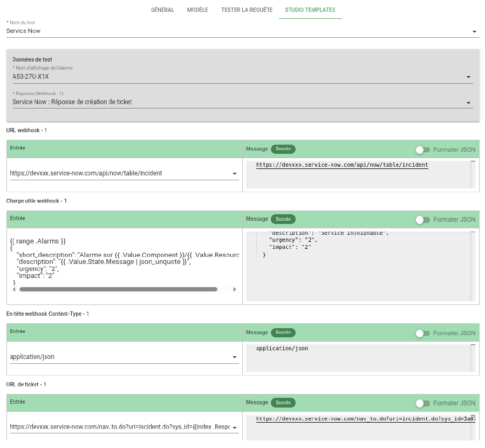Click dropdown arrow of application/json input

(235, 357)
